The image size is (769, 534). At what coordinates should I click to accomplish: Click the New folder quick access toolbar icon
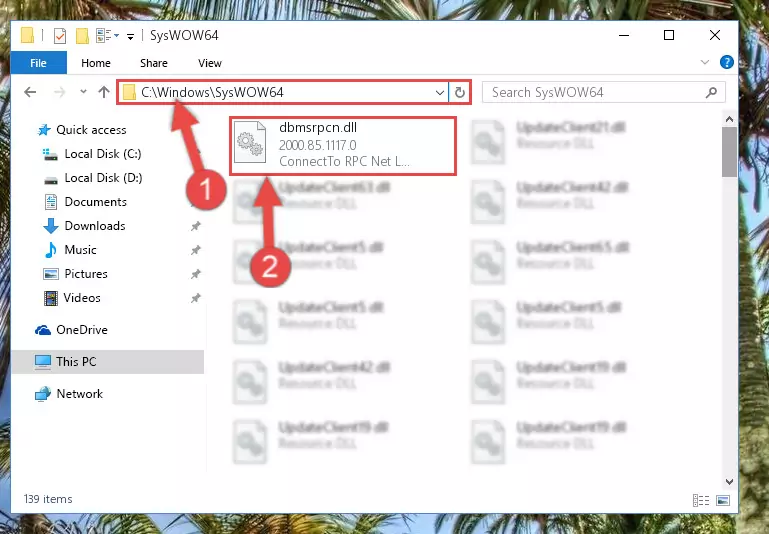pyautogui.click(x=82, y=36)
